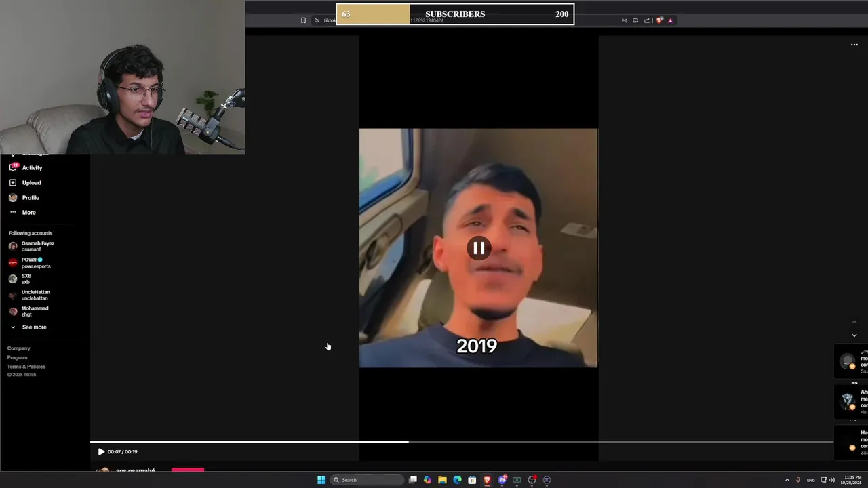Open File Explorer from taskbar
868x488 pixels.
(442, 480)
